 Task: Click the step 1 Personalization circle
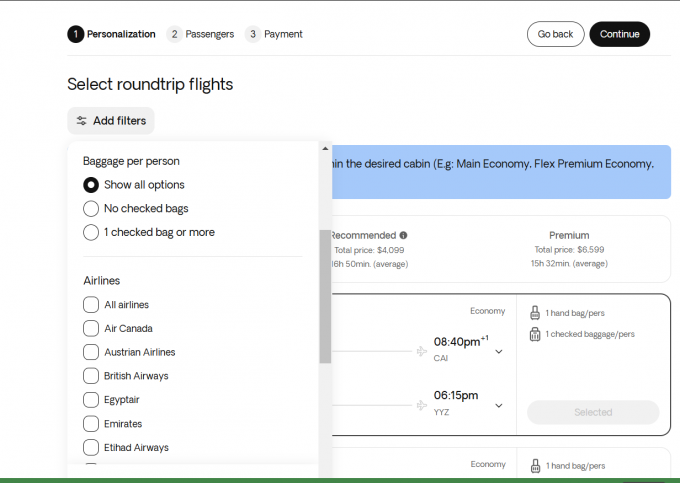(75, 34)
